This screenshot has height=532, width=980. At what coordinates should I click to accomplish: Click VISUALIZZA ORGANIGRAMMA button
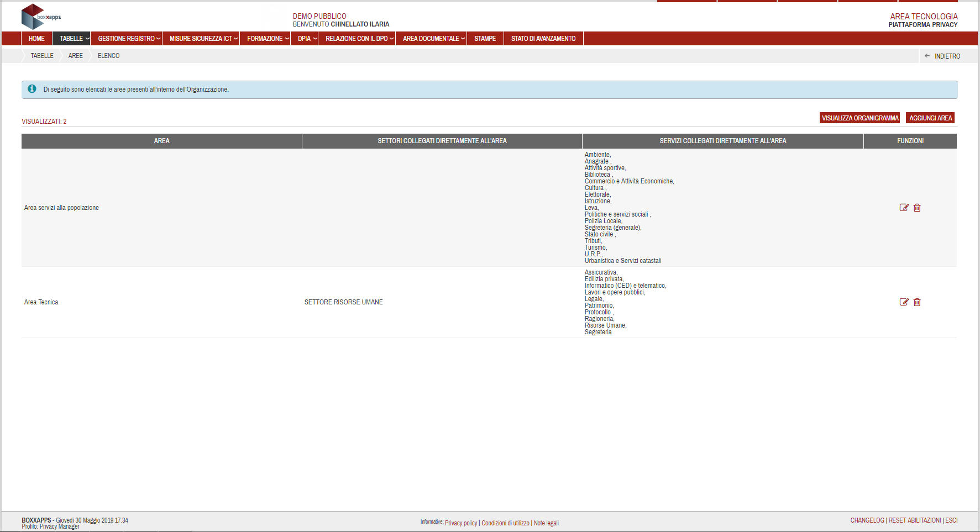860,118
